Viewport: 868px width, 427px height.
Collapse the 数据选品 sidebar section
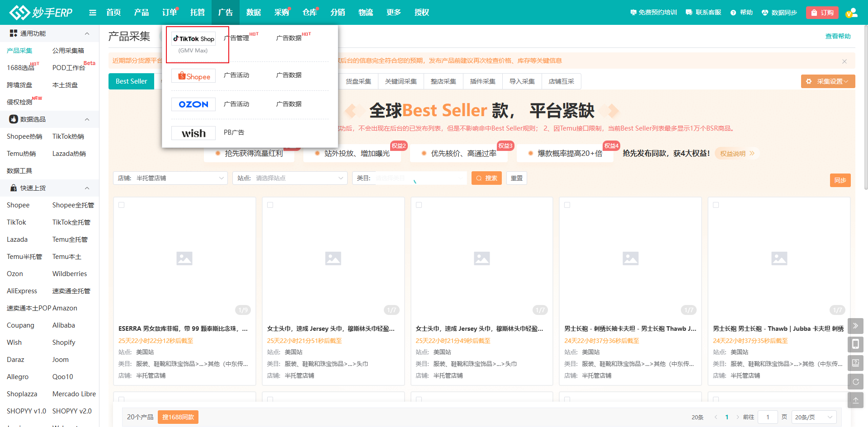click(87, 119)
